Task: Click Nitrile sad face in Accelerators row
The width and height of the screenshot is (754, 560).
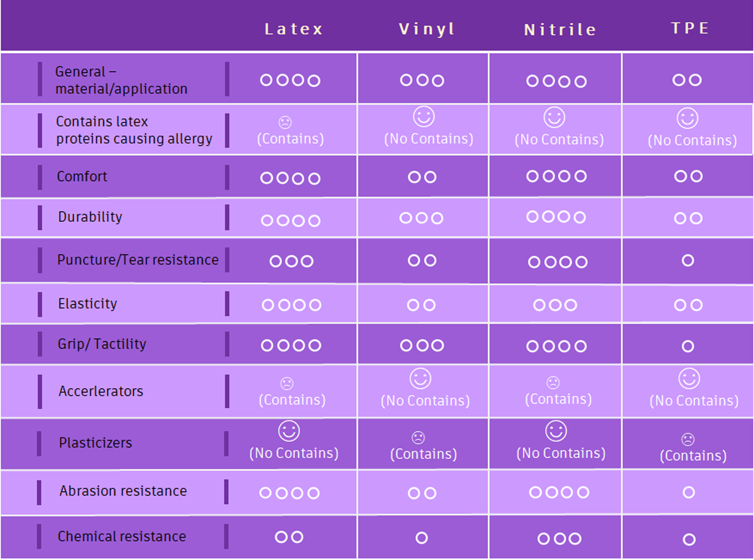Action: pyautogui.click(x=553, y=383)
